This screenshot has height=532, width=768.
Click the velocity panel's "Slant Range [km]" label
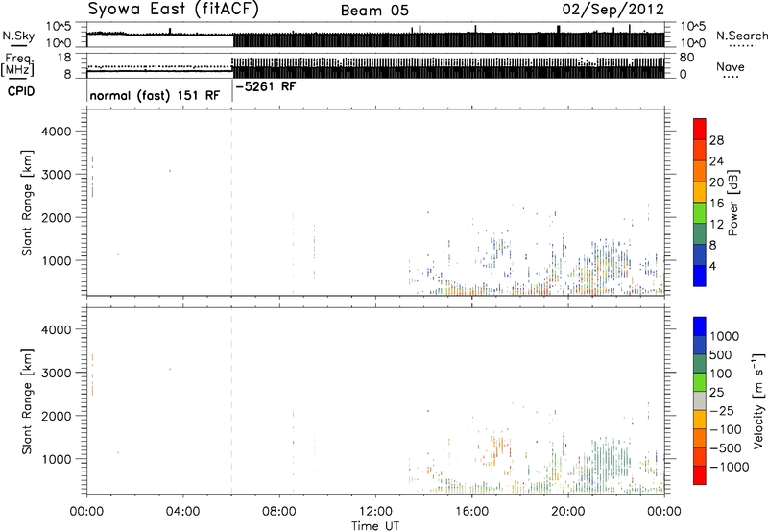[x=27, y=401]
